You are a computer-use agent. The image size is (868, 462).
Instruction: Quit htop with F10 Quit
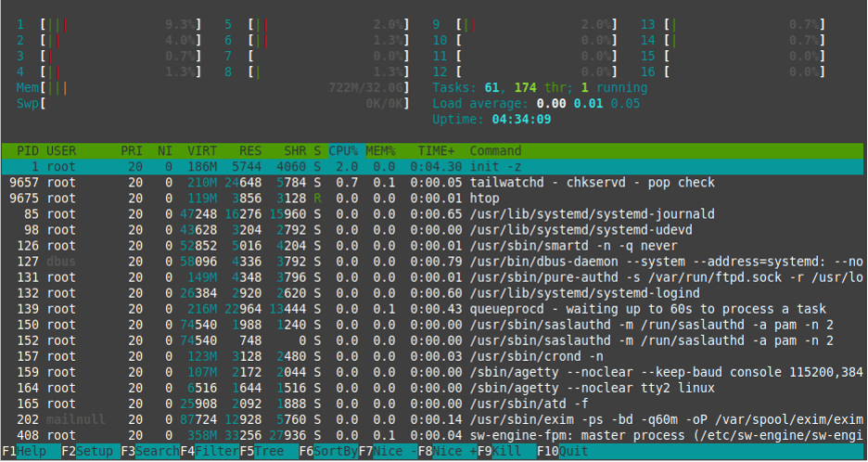563,452
